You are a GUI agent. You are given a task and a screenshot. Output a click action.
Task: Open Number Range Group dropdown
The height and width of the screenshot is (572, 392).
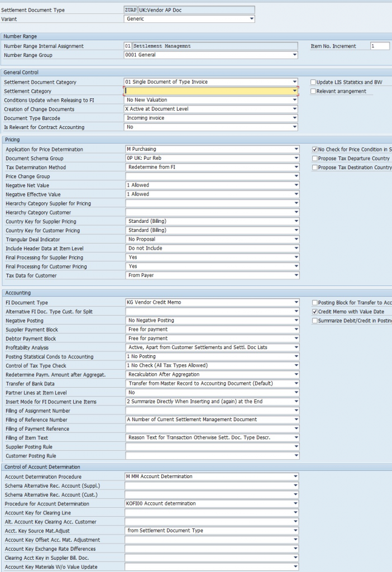click(x=211, y=55)
